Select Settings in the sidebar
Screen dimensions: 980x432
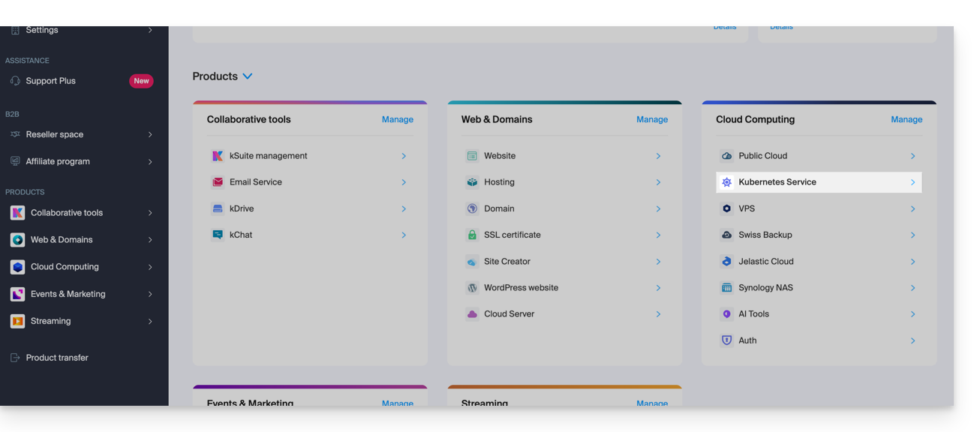(x=42, y=30)
